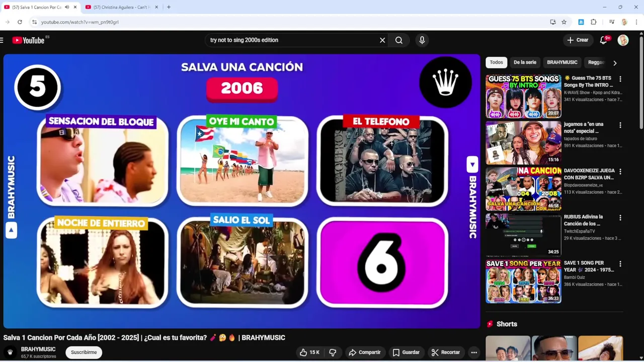The image size is (644, 362).
Task: Open the Chrome profile avatar
Action: pos(624,22)
